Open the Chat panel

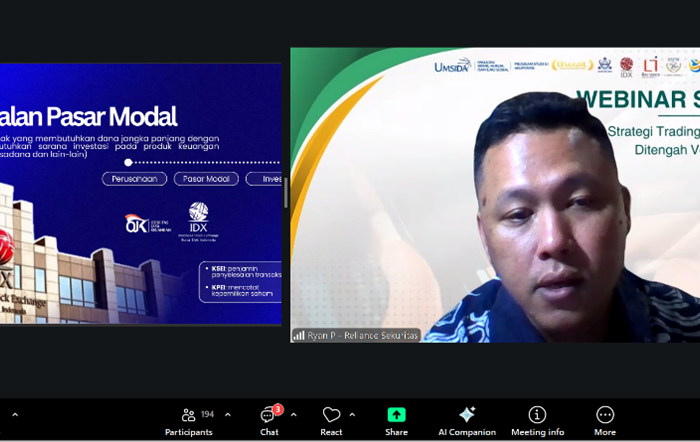(x=269, y=421)
